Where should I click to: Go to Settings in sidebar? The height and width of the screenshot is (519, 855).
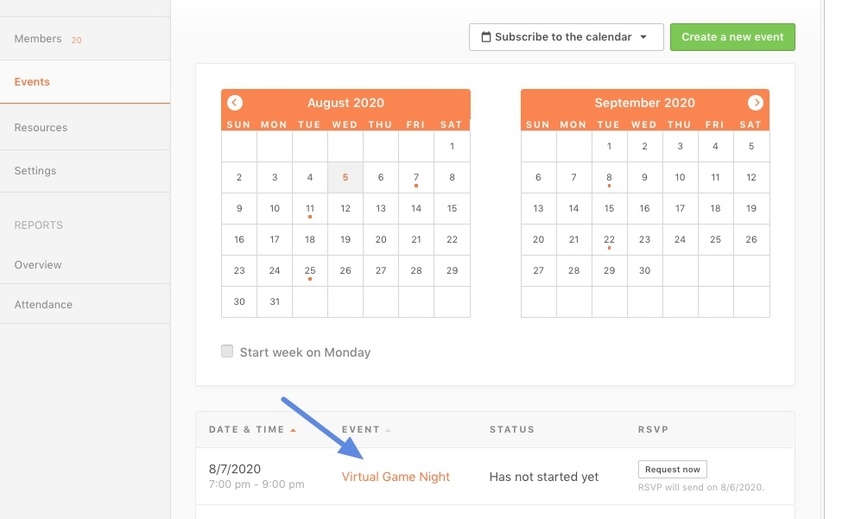35,171
